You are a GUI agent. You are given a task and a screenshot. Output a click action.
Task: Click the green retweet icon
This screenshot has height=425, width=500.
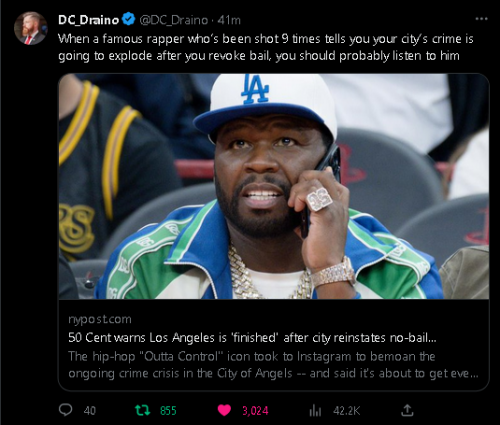click(143, 410)
